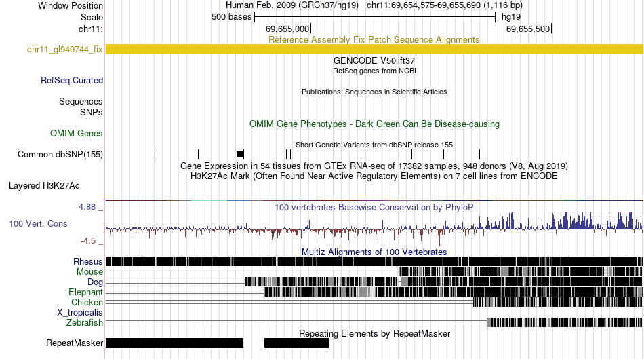Click the H3K27Ac Mark ENCODE track title
Screen dimensions: 644x359
tap(374, 176)
